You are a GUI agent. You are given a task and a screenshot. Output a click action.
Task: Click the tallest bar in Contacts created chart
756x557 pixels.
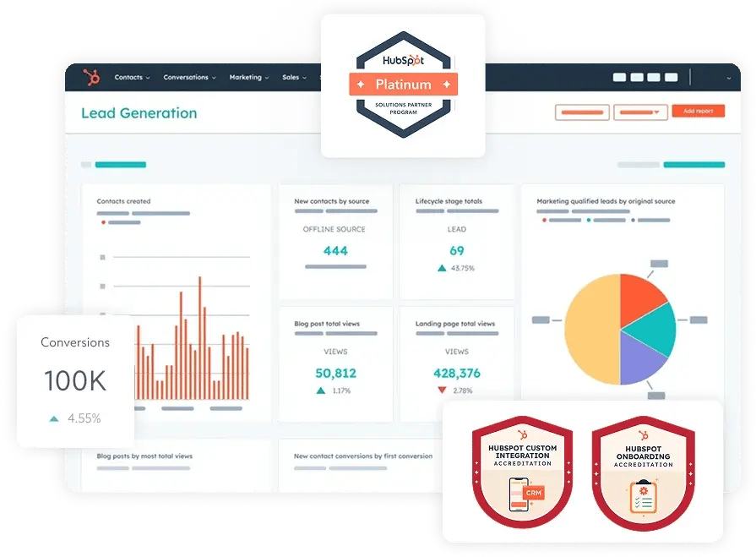199,336
